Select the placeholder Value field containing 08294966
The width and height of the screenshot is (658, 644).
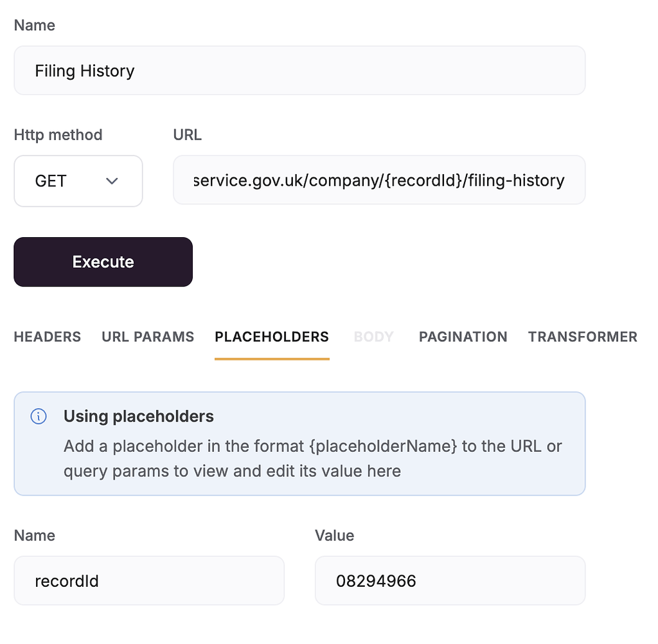pos(450,580)
